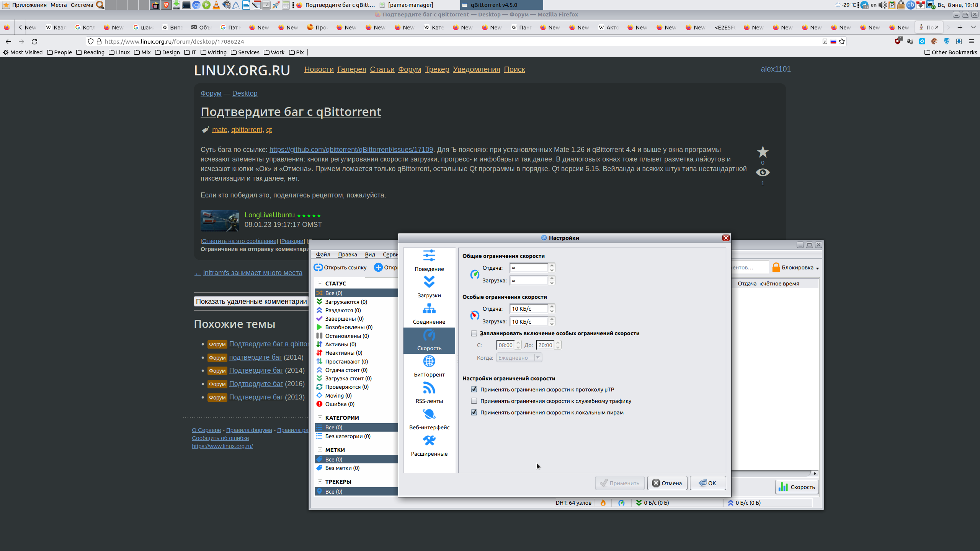The height and width of the screenshot is (551, 980).
Task: Click the volume icon in system tray
Action: pos(882,5)
